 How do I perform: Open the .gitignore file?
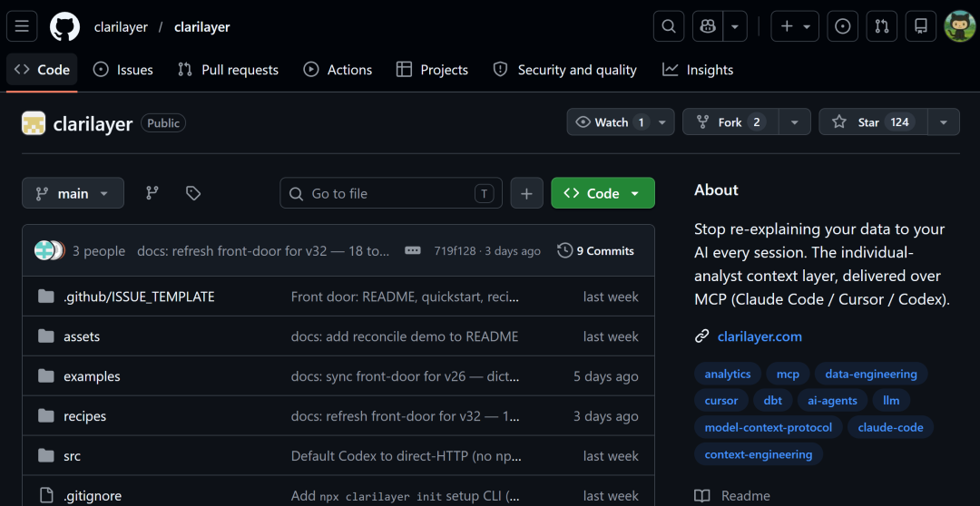coord(93,496)
